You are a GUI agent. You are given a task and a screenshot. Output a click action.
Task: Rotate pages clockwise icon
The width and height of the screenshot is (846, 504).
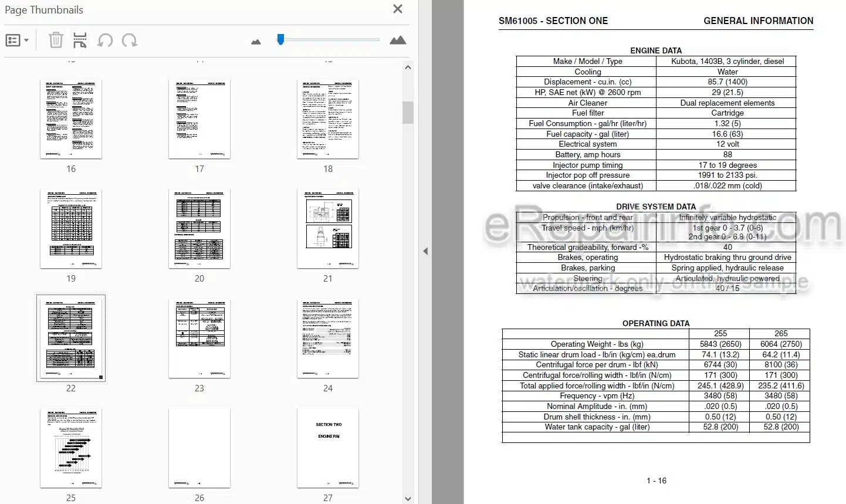pyautogui.click(x=130, y=40)
